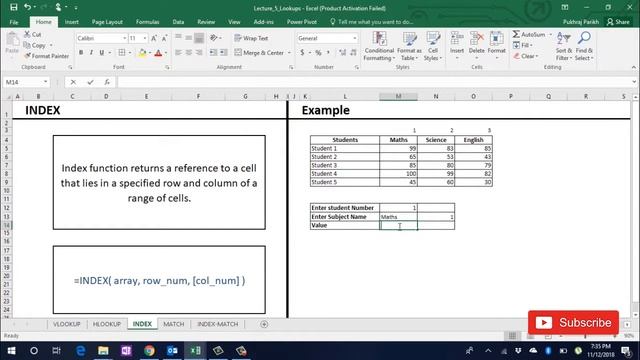The height and width of the screenshot is (360, 640).
Task: Click the Undo arrow icon
Action: coord(27,7)
